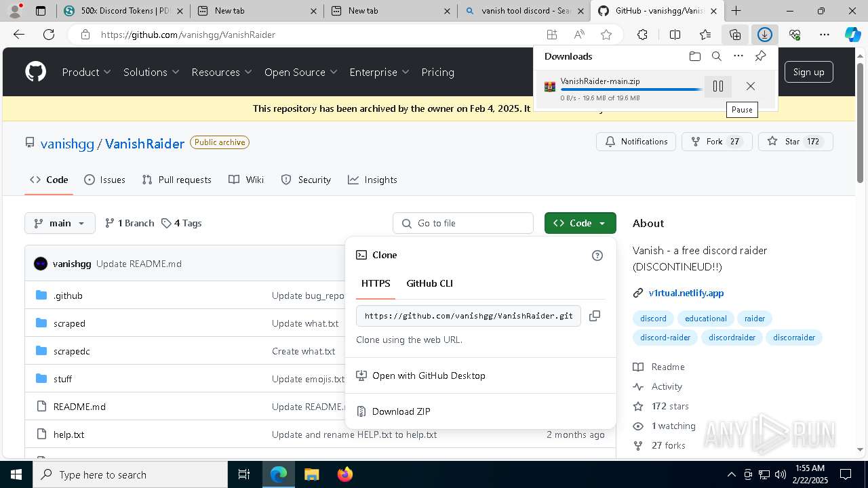Click the browser profile avatar
Viewport: 868px width, 488px height.
tap(15, 11)
